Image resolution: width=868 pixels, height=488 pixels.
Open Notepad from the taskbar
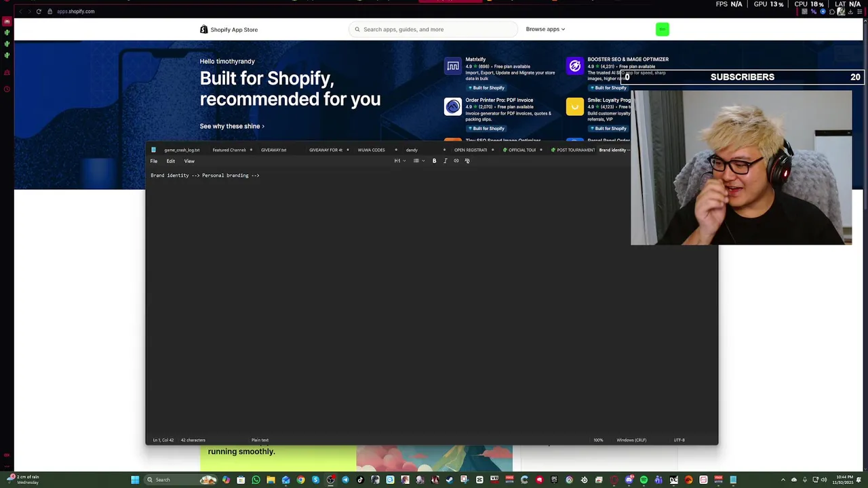tap(733, 480)
